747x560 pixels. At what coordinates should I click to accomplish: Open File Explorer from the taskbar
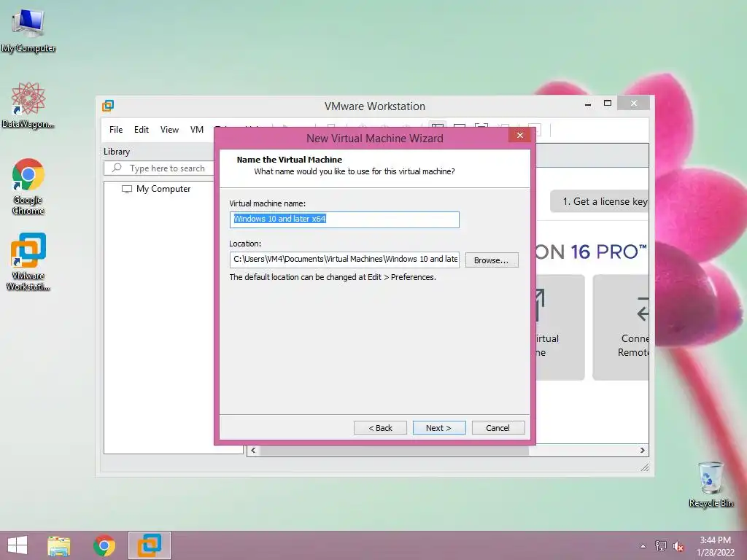coord(58,545)
